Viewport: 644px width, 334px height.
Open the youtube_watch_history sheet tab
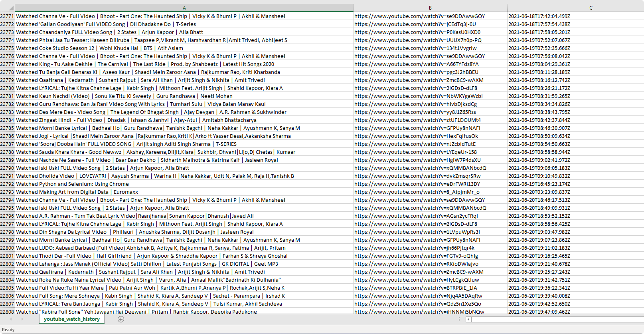coord(72,319)
